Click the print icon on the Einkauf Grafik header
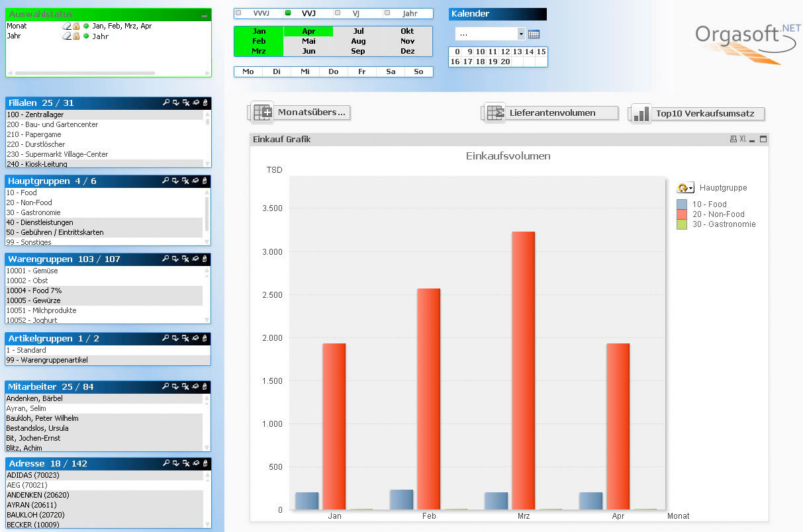803x532 pixels. pos(733,139)
